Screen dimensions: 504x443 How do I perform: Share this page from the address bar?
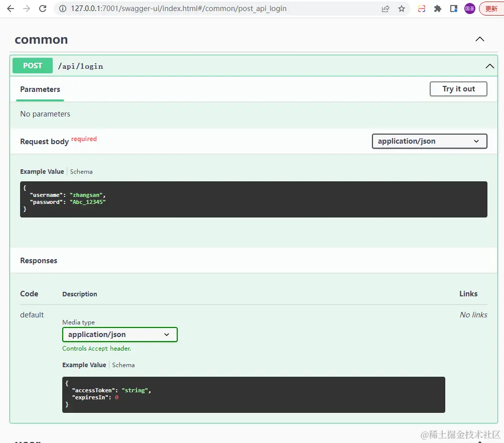coord(386,9)
